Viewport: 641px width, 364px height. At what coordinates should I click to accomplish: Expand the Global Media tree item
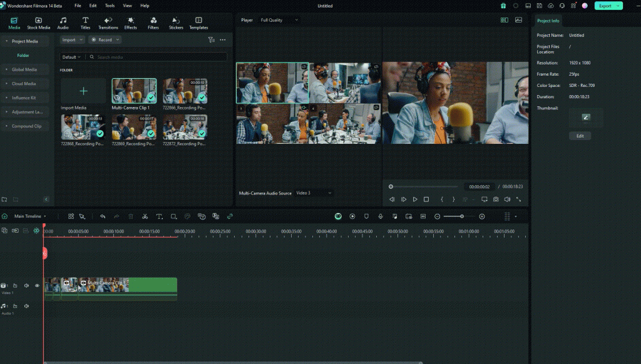click(24, 69)
